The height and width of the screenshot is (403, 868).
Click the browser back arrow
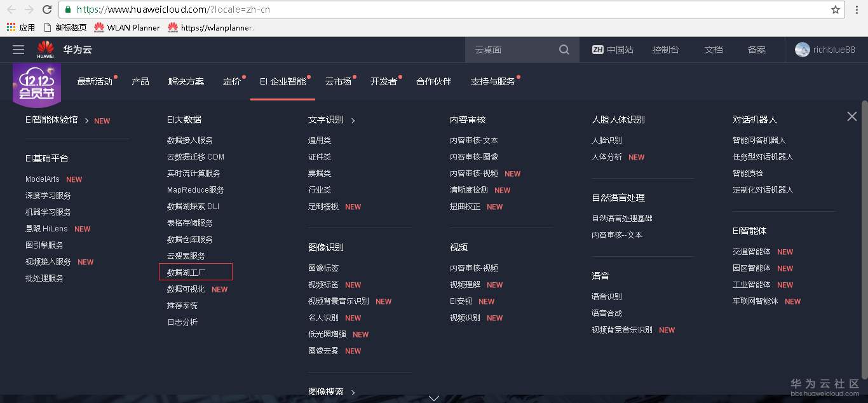[11, 10]
